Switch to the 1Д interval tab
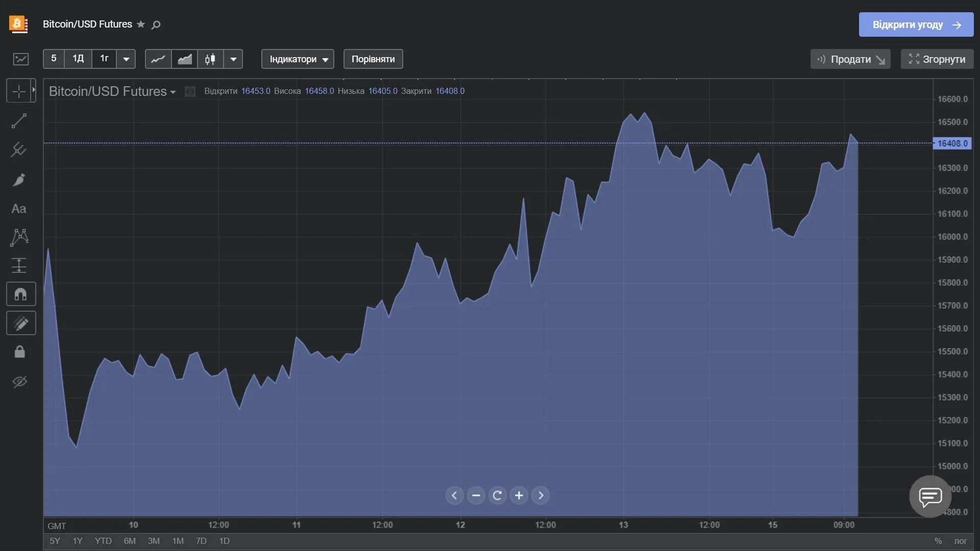The width and height of the screenshot is (980, 551). 78,59
